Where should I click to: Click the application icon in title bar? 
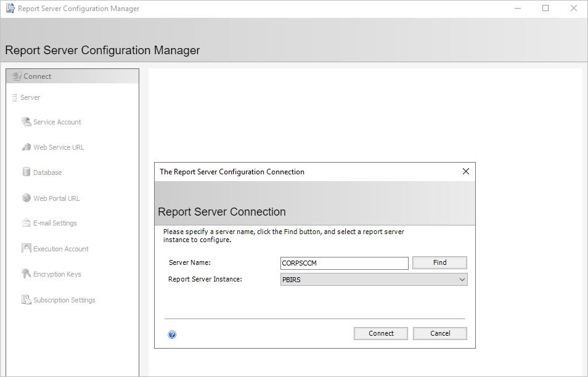coord(10,8)
